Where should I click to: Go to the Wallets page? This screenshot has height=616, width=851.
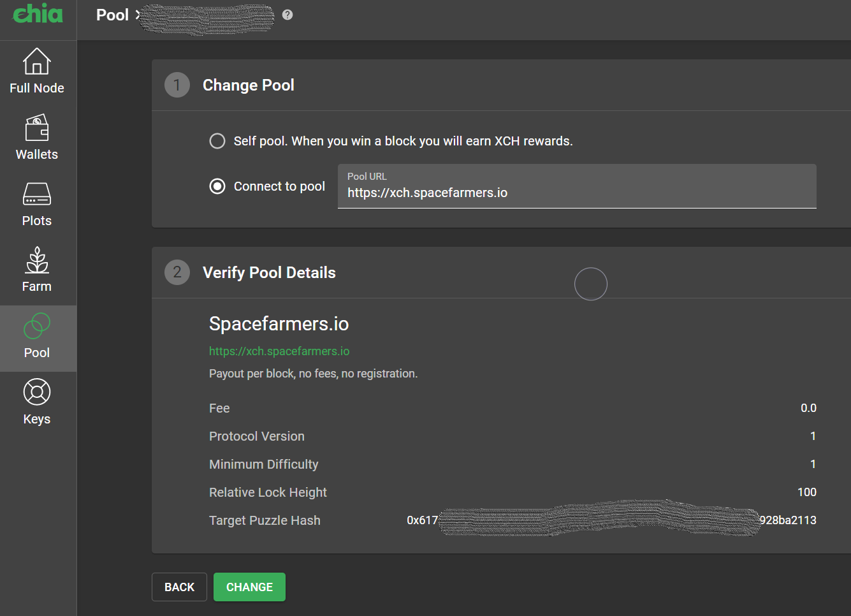point(37,138)
